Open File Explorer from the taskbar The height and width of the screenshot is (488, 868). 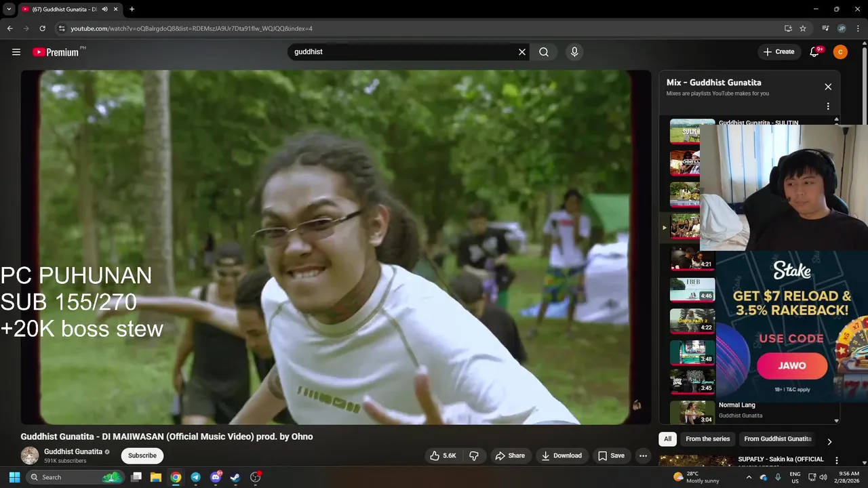coord(155,477)
